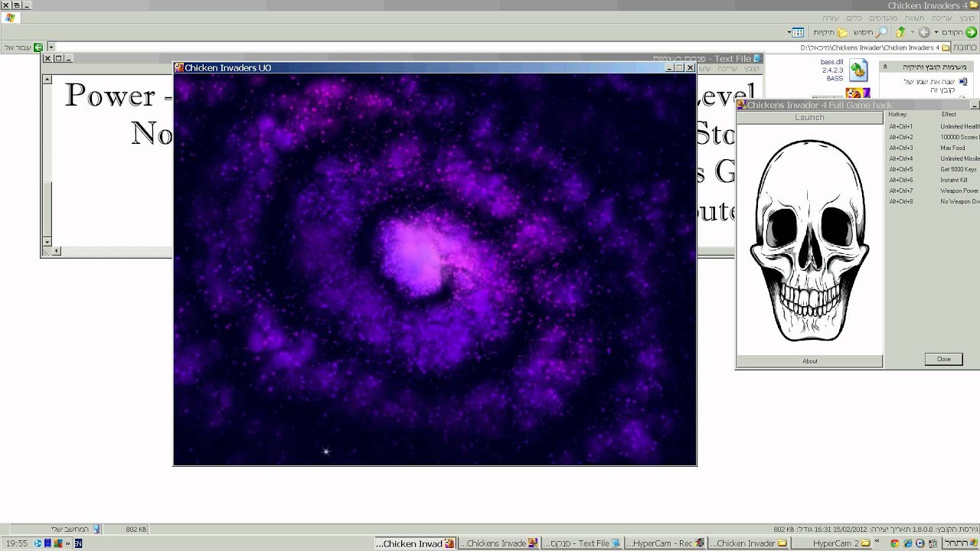Open the forward-history dropdown arrow
The width and height of the screenshot is (980, 551).
[913, 32]
